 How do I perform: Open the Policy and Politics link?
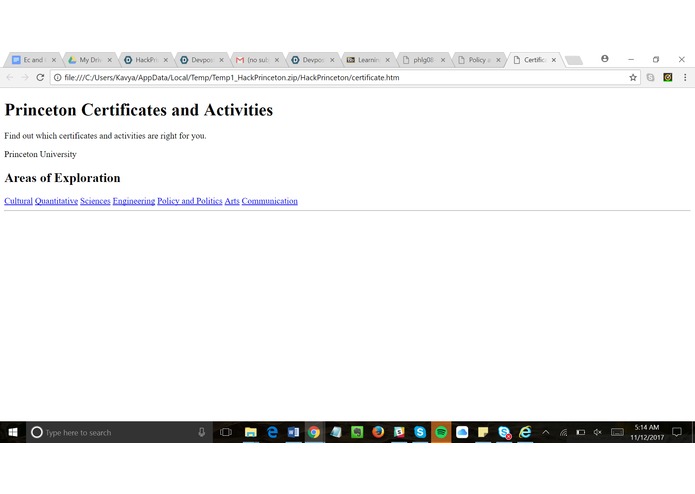[190, 201]
